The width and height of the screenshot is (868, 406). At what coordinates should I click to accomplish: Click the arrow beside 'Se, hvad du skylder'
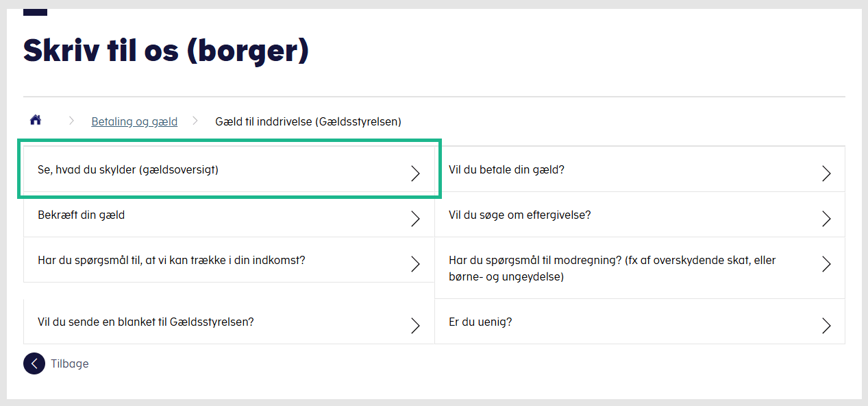[x=415, y=174]
